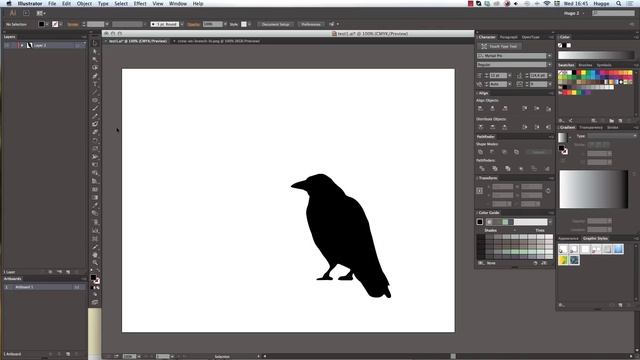
Task: Select the Eyedropper tool
Action: click(x=95, y=205)
